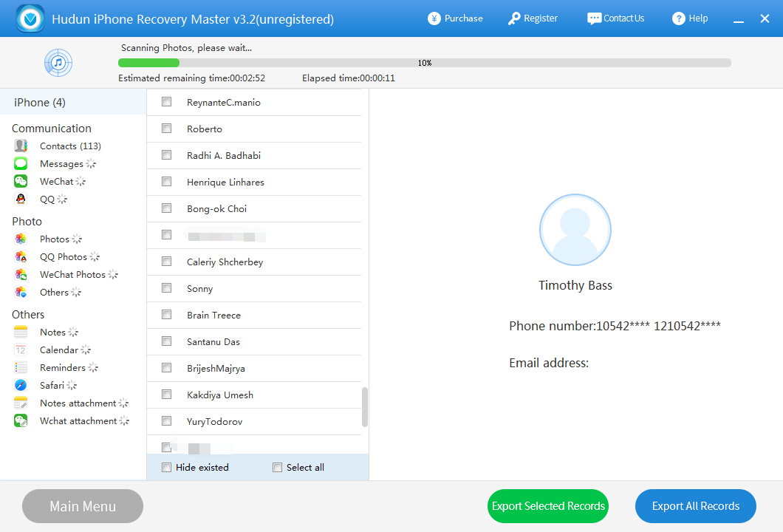Select the Roberto contact name
The image size is (783, 532).
[x=204, y=129]
